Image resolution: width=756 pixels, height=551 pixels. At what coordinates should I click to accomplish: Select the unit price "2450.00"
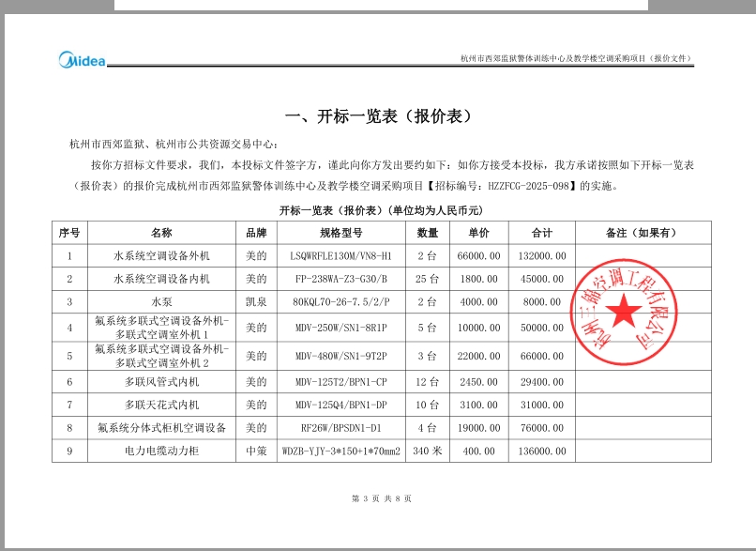pyautogui.click(x=478, y=382)
